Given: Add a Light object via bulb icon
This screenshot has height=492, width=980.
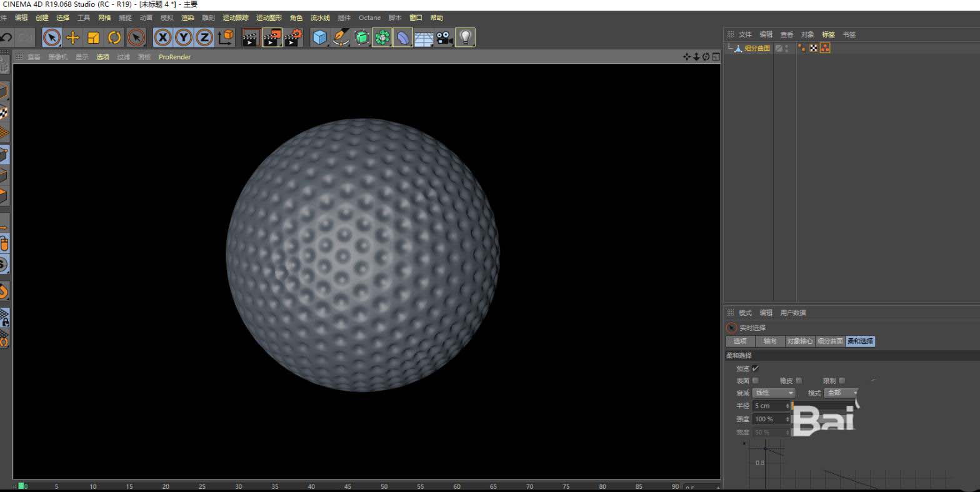Looking at the screenshot, I should tap(464, 38).
